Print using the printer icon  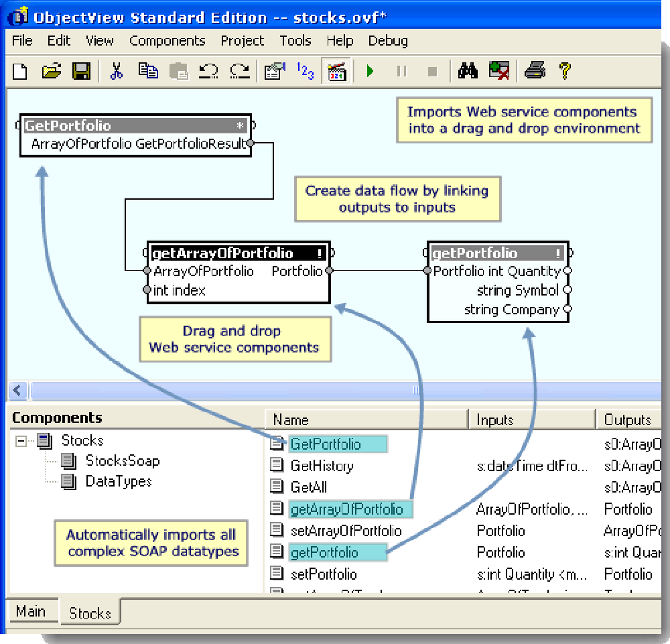535,71
